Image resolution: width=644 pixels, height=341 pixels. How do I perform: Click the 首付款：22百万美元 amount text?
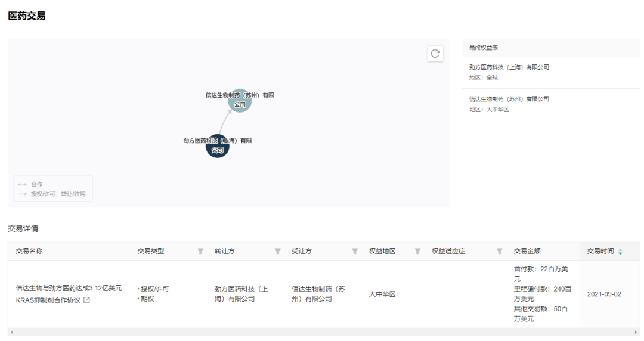coord(540,274)
